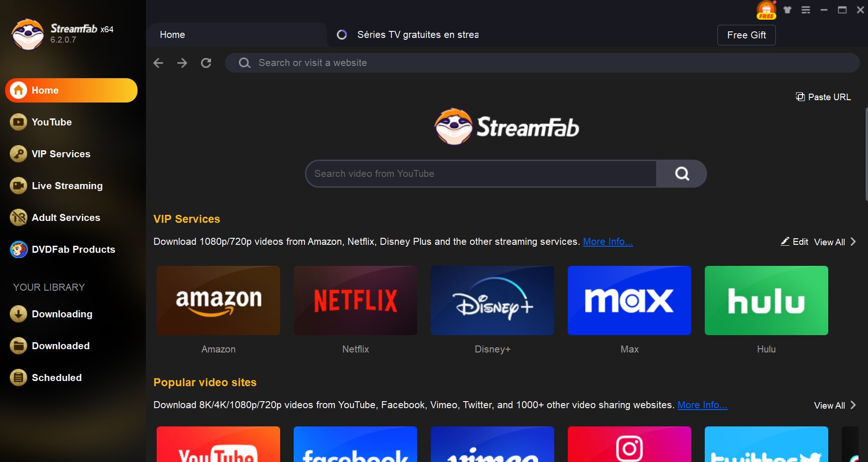The width and height of the screenshot is (868, 462).
Task: Open the Hulu service tile
Action: 767,301
